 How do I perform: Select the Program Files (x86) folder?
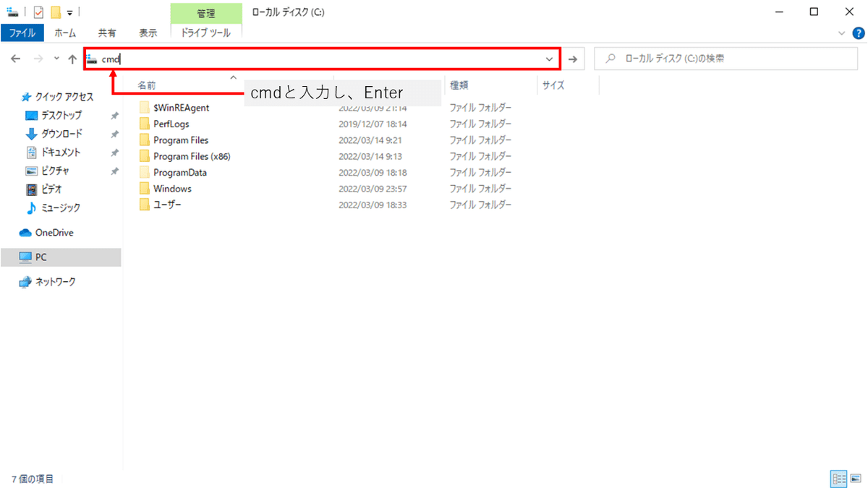click(x=192, y=156)
